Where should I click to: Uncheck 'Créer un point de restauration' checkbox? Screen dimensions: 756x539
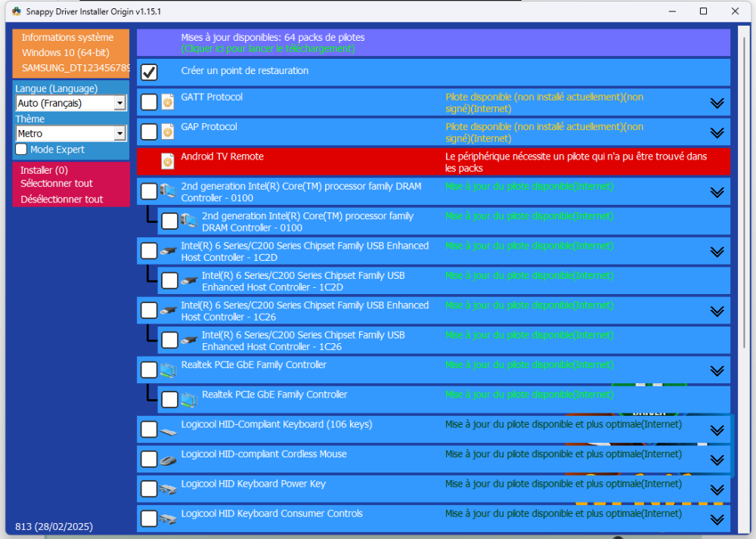tap(150, 73)
